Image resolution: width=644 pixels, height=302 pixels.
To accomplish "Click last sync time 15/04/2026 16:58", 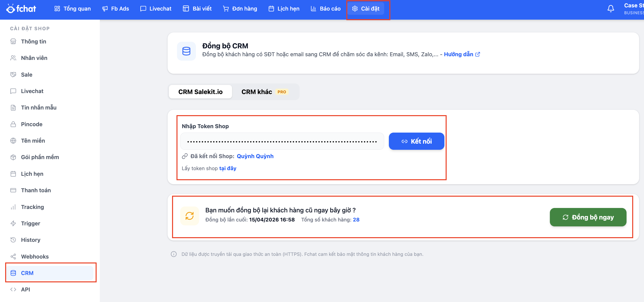I will pos(272,220).
